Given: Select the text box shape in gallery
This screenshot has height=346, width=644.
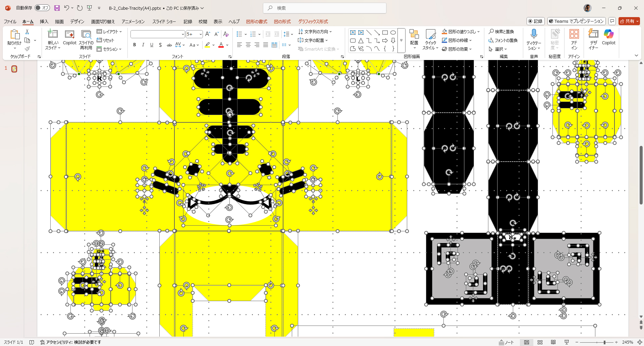Looking at the screenshot, I should [353, 33].
